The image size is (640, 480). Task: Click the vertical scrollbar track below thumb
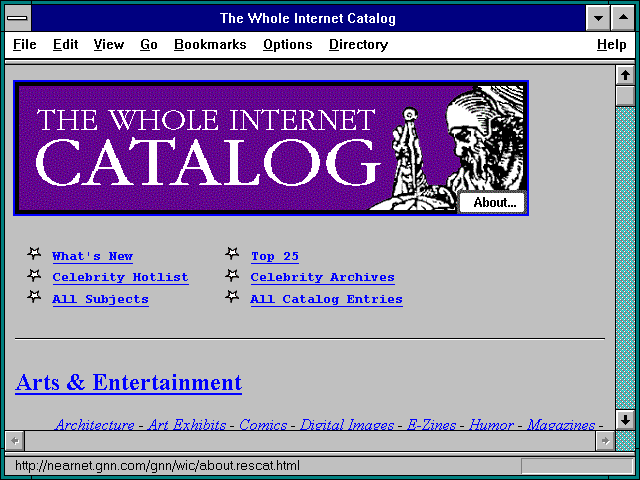click(x=625, y=258)
